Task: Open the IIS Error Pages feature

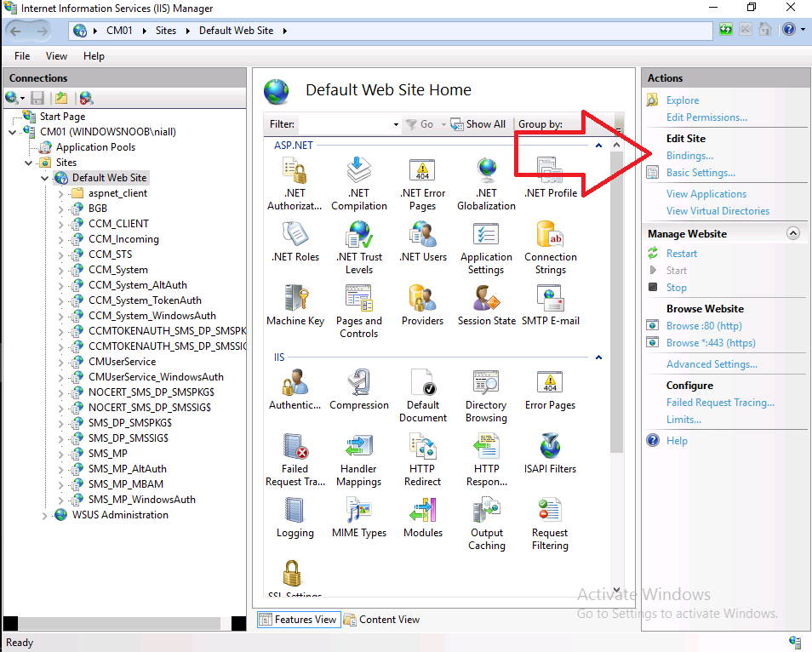Action: 550,390
